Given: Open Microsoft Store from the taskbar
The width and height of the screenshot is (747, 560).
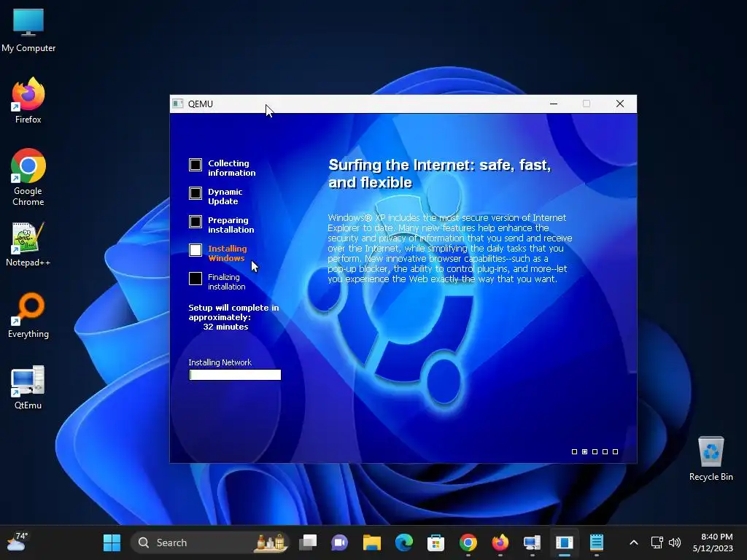Looking at the screenshot, I should pos(436,542).
